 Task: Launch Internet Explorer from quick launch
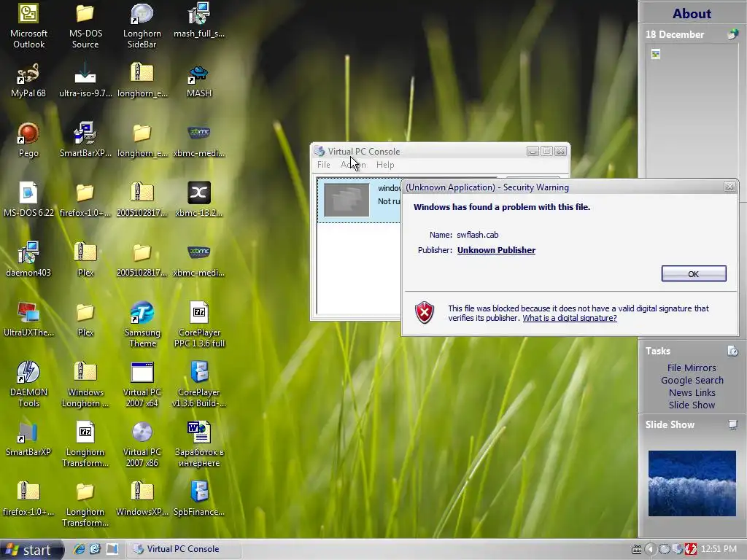[x=79, y=549]
